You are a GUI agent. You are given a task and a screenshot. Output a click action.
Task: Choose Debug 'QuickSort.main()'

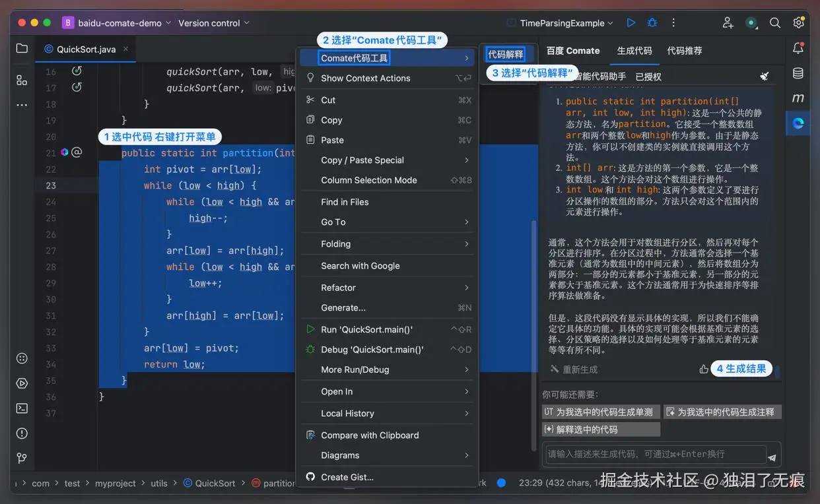[387, 350]
